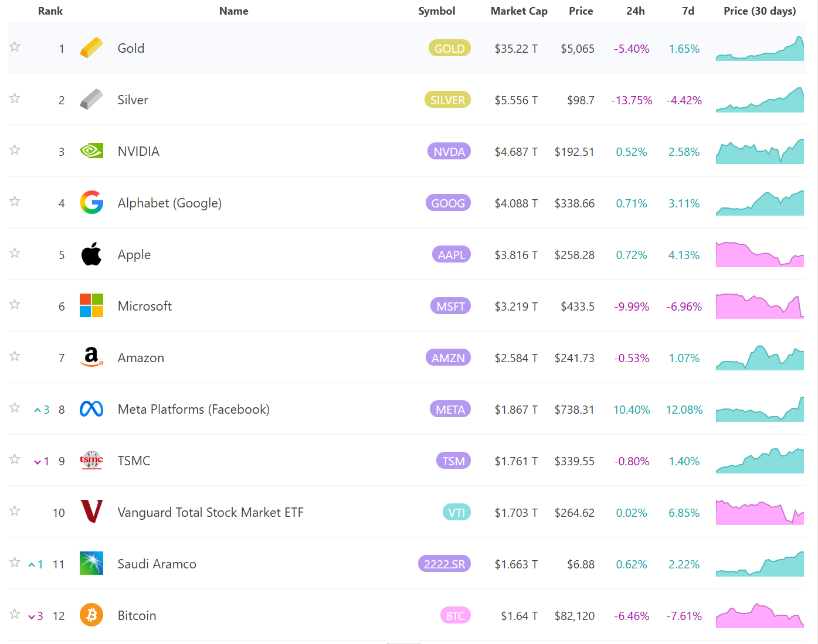Click the NVIDIA logo icon
This screenshot has height=644, width=818.
[91, 151]
